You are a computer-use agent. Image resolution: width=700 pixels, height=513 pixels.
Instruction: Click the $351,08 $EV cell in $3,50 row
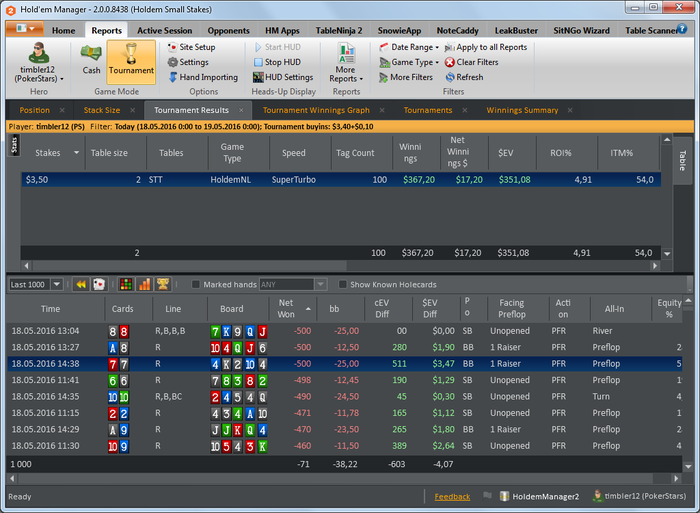pos(514,179)
